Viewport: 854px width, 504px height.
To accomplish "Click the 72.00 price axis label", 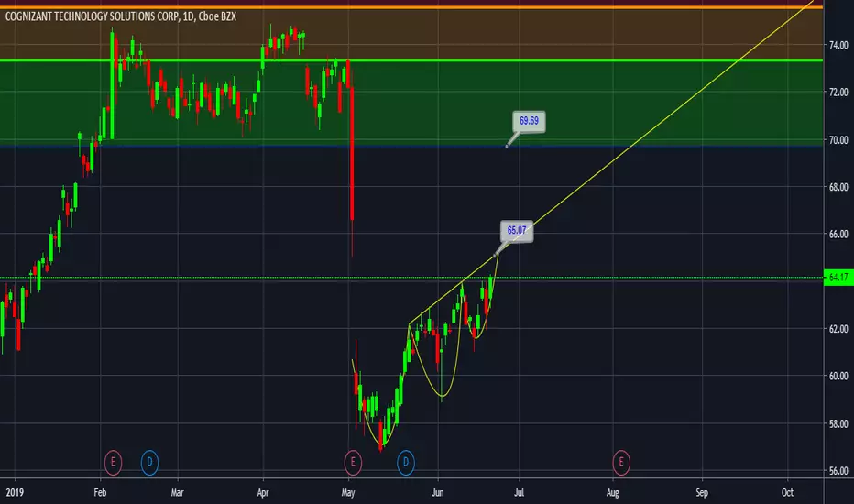I will pos(838,92).
